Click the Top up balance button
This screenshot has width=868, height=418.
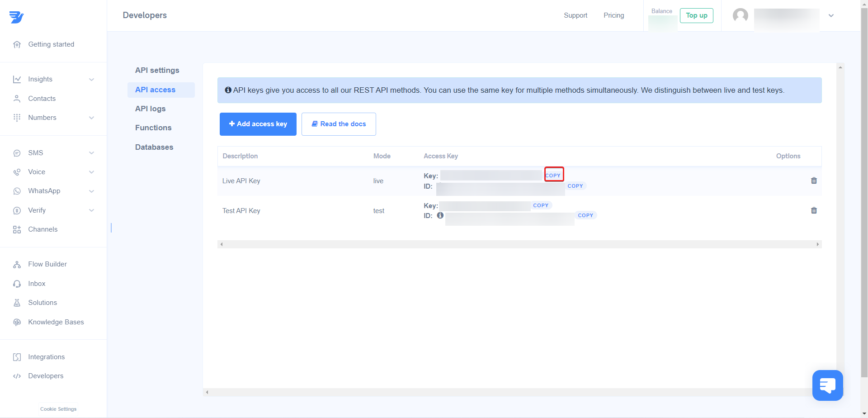696,15
